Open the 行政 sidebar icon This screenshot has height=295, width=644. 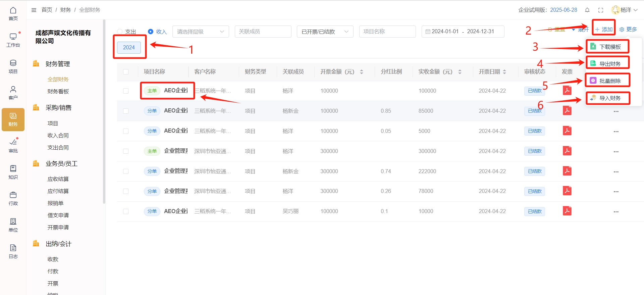pyautogui.click(x=13, y=199)
